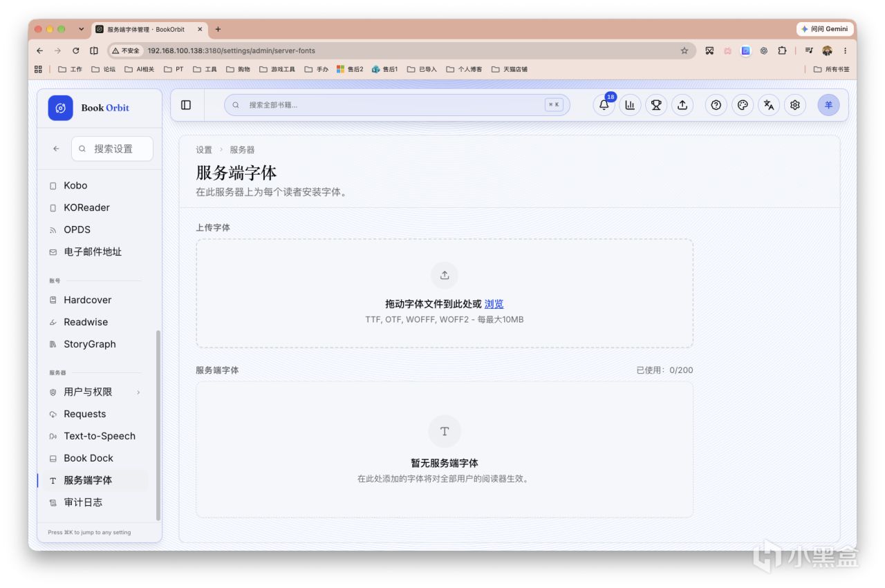Viewport: 885px width, 588px height.
Task: Open the trophy achievements icon
Action: tap(656, 105)
